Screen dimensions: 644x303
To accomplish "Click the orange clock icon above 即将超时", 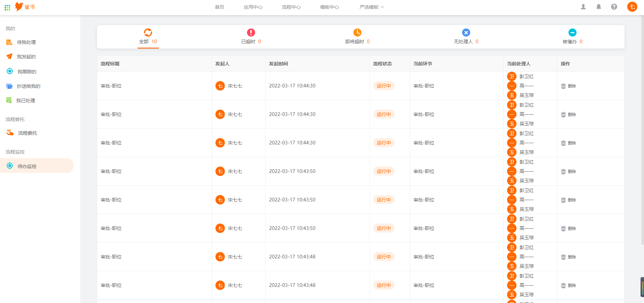I will pyautogui.click(x=357, y=33).
